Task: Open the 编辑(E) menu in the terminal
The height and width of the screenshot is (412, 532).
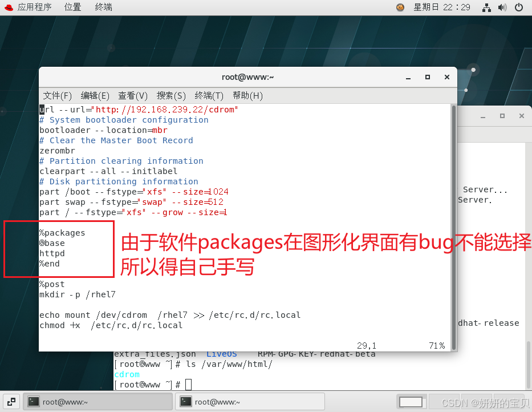Action: point(95,96)
